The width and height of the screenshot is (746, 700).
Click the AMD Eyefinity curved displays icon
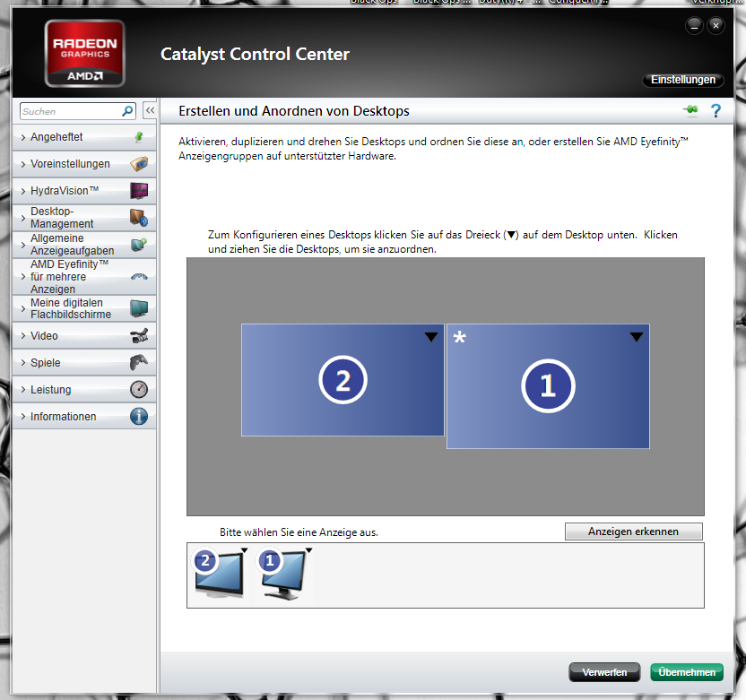139,277
